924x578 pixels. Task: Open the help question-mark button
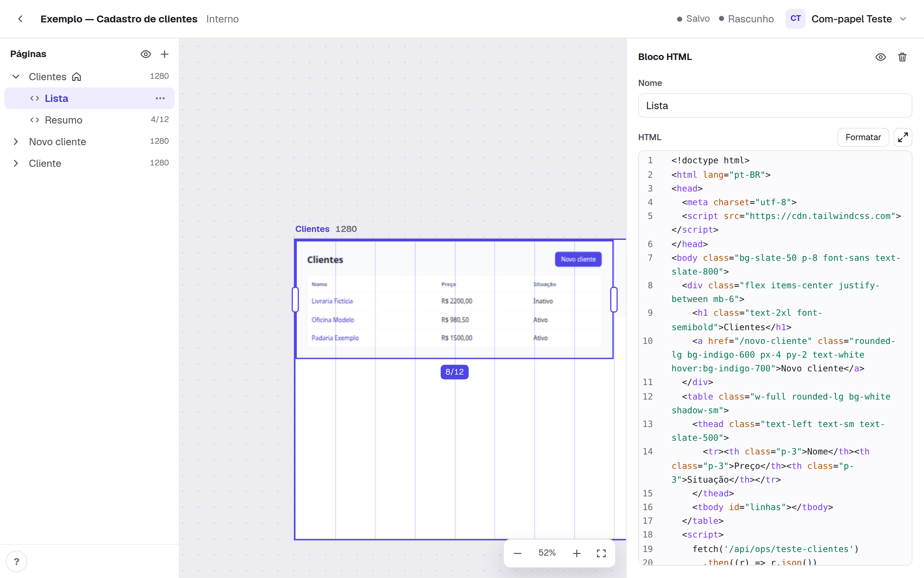(16, 561)
